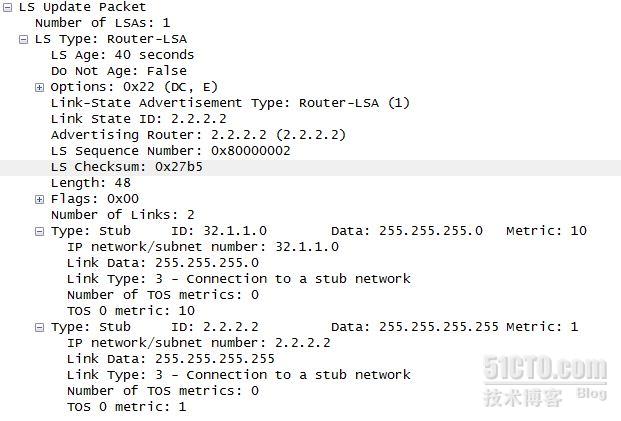The height and width of the screenshot is (421, 621).
Task: Select the Do Not Age: False field
Action: click(x=119, y=71)
